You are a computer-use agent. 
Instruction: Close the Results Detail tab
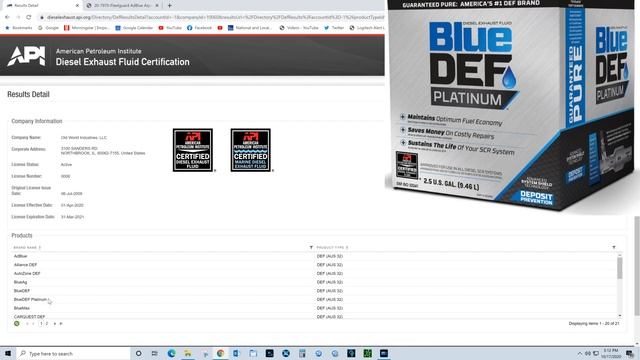(77, 5)
